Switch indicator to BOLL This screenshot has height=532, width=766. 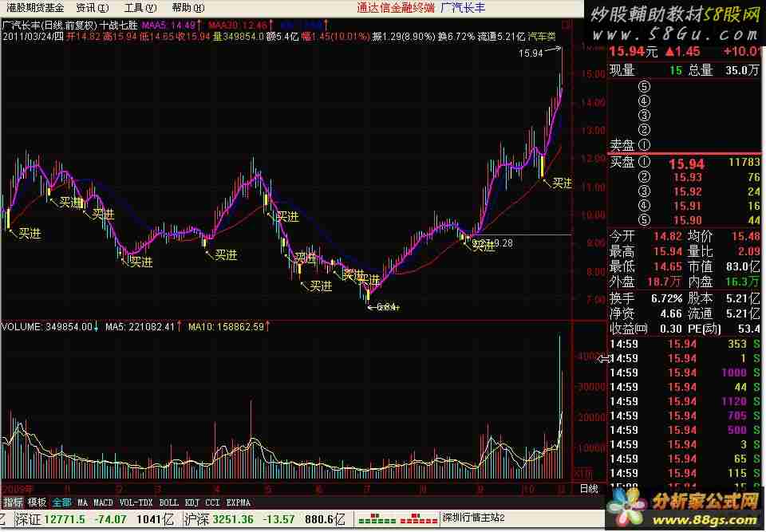point(169,502)
